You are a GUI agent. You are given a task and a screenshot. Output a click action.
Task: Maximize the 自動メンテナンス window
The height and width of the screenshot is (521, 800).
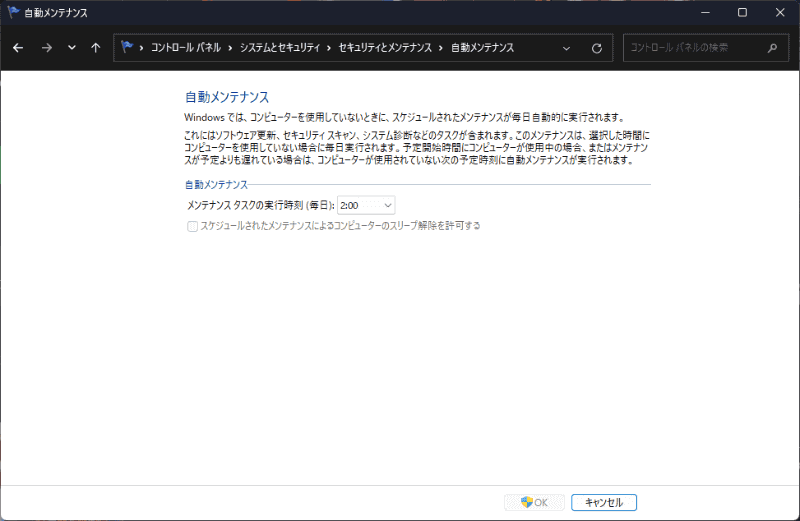click(x=742, y=12)
